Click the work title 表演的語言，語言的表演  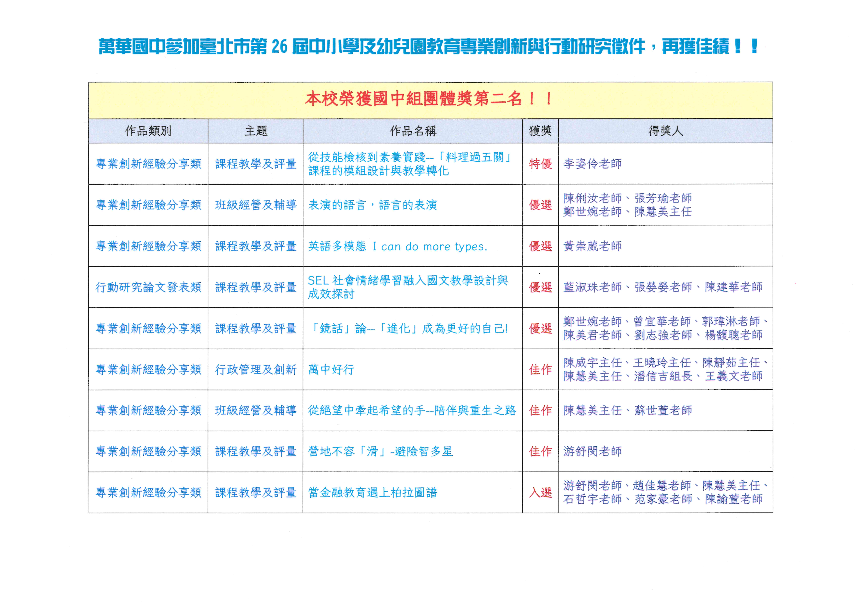pos(372,205)
